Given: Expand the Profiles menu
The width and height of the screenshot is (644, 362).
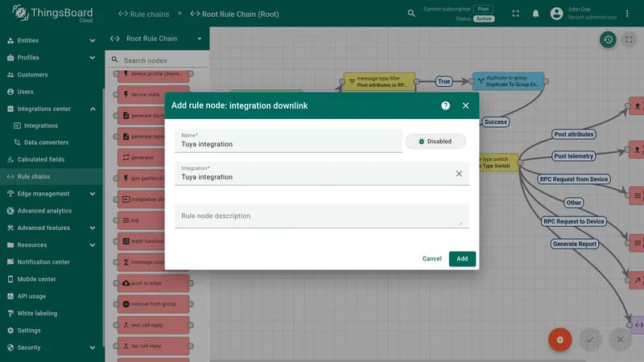Looking at the screenshot, I should [x=51, y=57].
